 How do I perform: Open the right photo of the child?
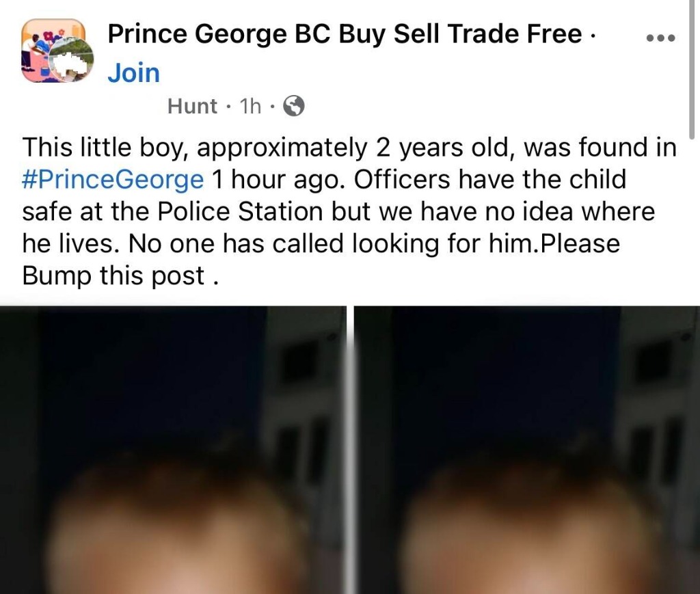(526, 451)
